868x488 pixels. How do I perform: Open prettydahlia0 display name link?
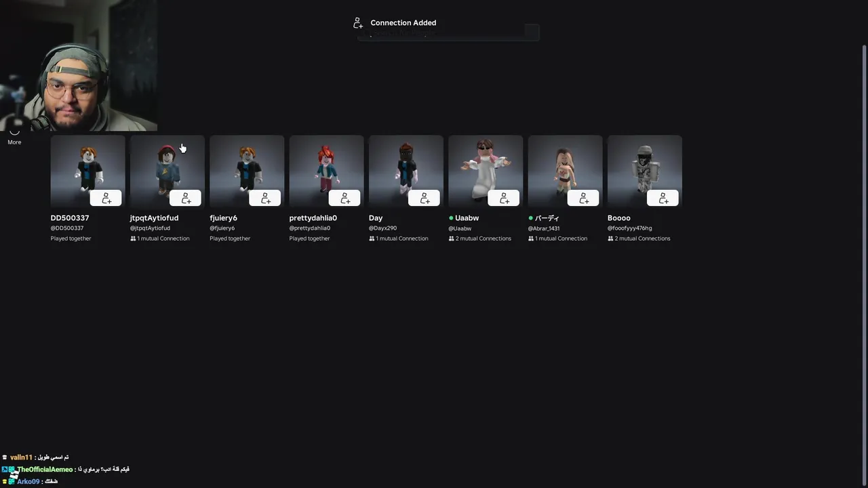pyautogui.click(x=313, y=218)
